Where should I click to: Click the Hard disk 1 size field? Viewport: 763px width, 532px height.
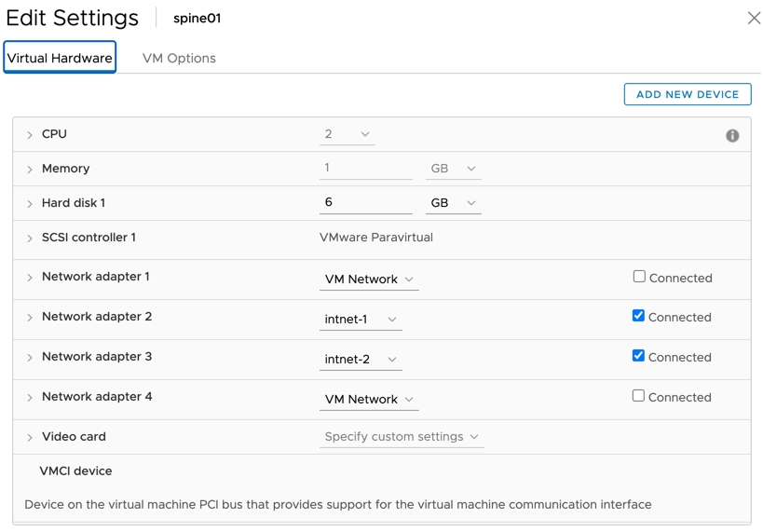[x=365, y=202]
